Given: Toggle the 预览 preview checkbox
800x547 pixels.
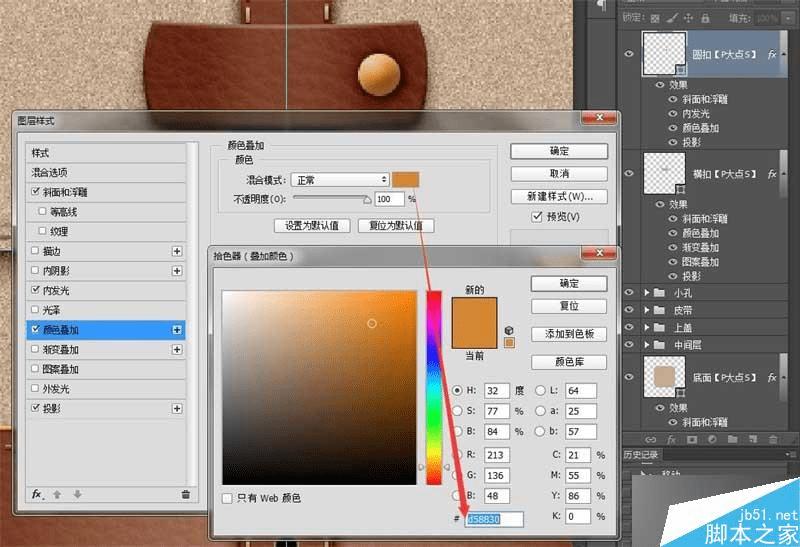Looking at the screenshot, I should (538, 217).
